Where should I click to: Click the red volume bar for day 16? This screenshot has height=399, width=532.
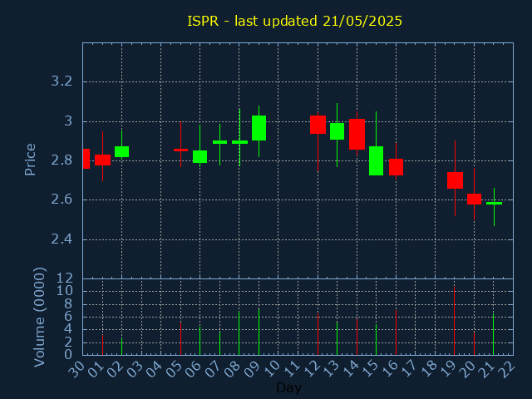[396, 332]
